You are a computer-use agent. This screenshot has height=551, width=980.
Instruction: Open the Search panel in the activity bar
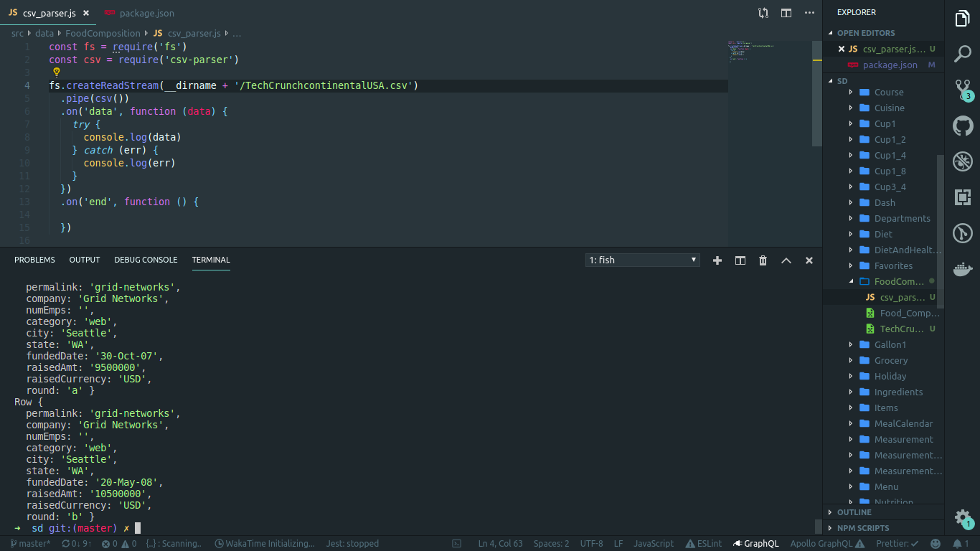(962, 53)
